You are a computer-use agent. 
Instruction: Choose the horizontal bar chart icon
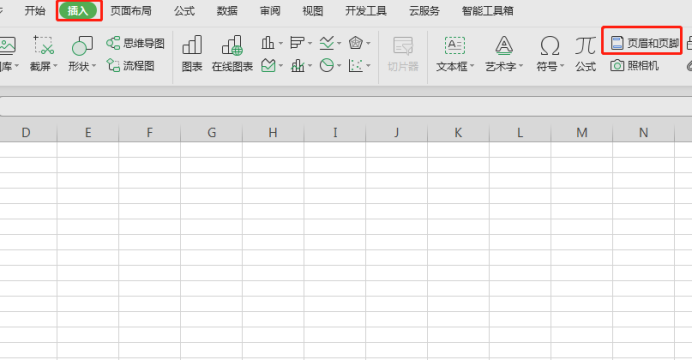297,43
